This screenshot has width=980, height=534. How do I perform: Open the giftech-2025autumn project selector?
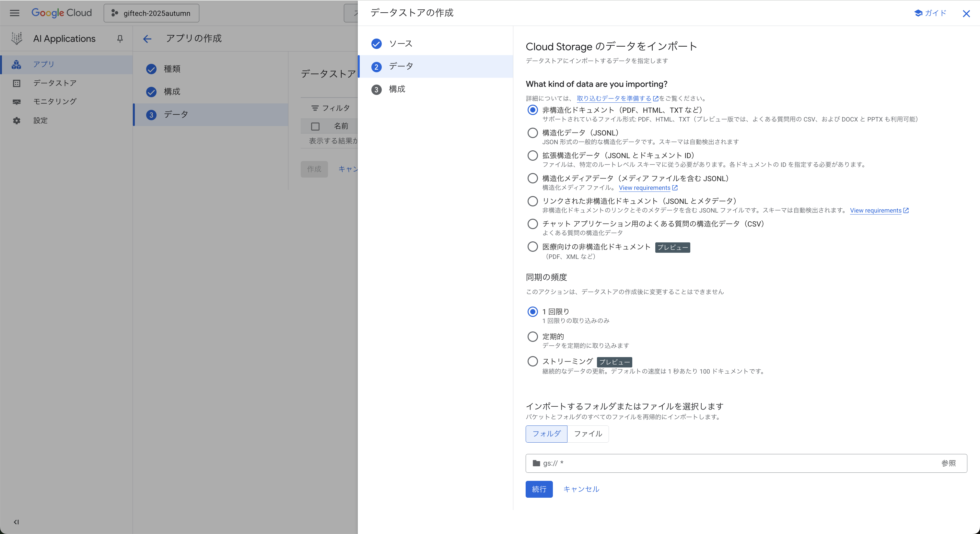pos(151,13)
